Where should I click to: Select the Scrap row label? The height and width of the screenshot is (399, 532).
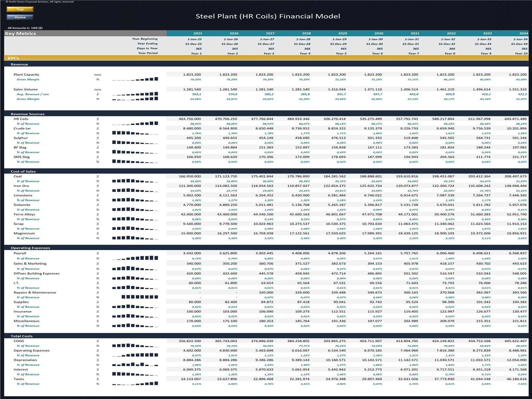(x=19, y=224)
